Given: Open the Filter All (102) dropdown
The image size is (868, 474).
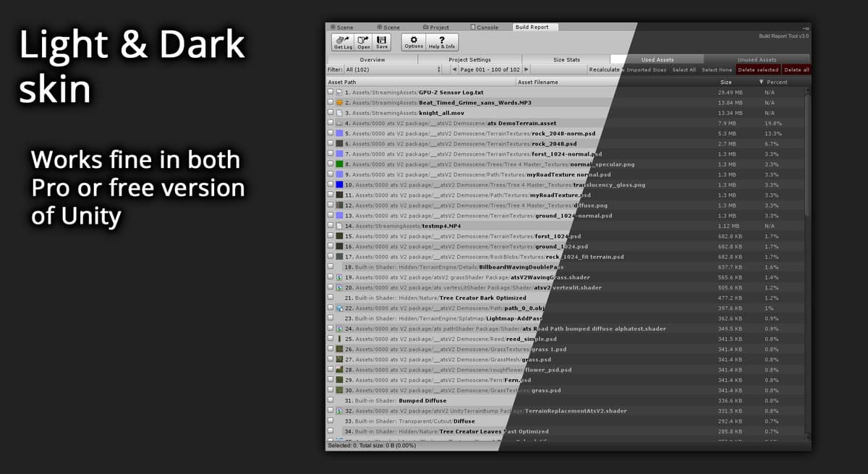Looking at the screenshot, I should (383, 69).
